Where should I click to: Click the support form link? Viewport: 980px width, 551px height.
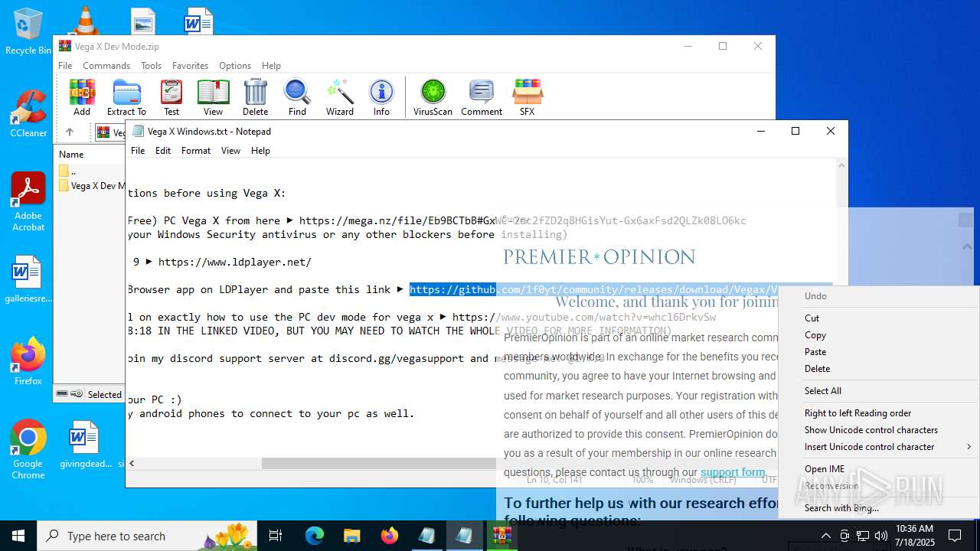733,473
